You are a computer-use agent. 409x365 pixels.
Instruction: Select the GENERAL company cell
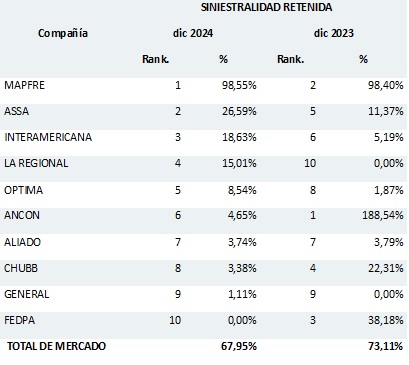pyautogui.click(x=27, y=294)
